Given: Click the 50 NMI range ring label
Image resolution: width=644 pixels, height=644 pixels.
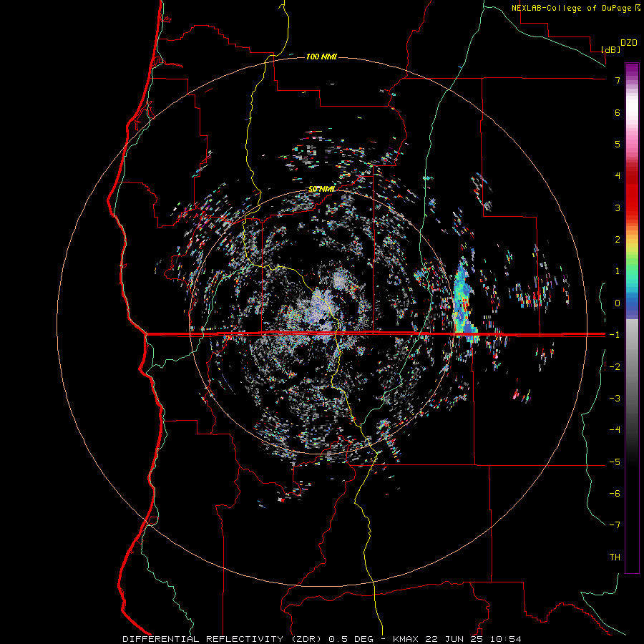Looking at the screenshot, I should (321, 189).
